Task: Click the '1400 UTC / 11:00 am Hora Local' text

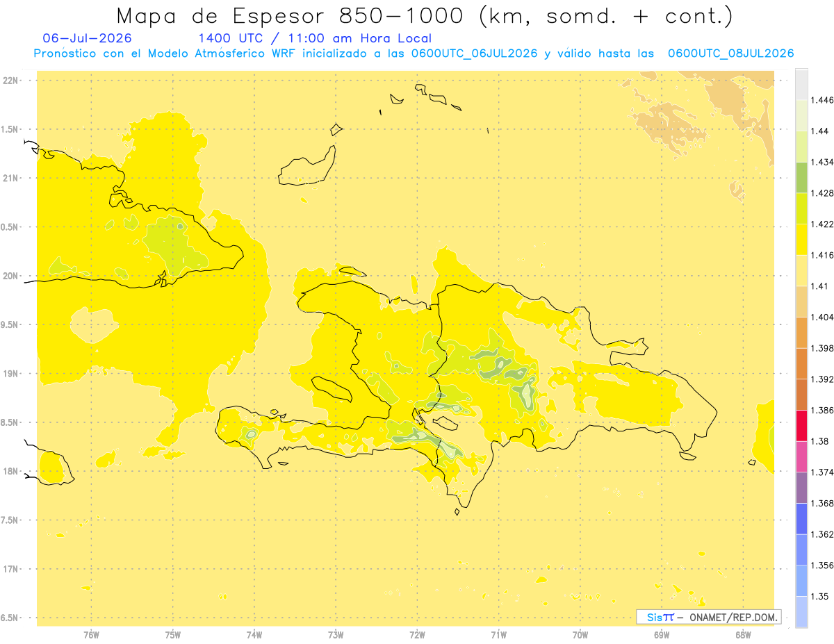Action: pos(315,38)
